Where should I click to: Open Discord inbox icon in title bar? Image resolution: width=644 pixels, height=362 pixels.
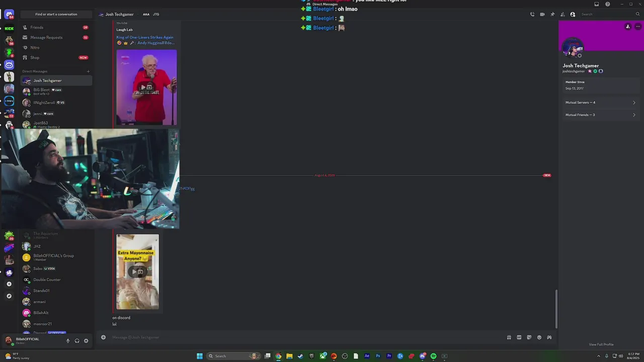click(x=597, y=4)
